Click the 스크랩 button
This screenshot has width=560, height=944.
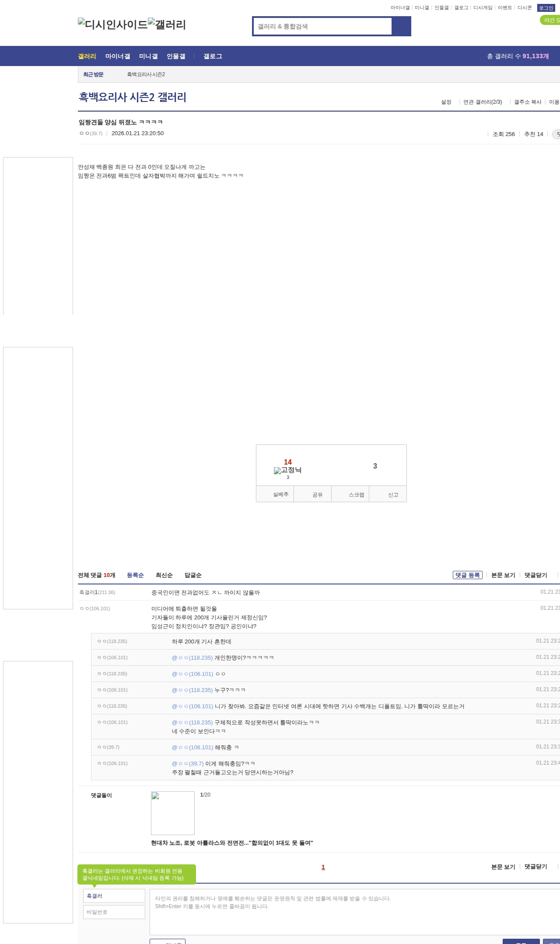tap(350, 494)
